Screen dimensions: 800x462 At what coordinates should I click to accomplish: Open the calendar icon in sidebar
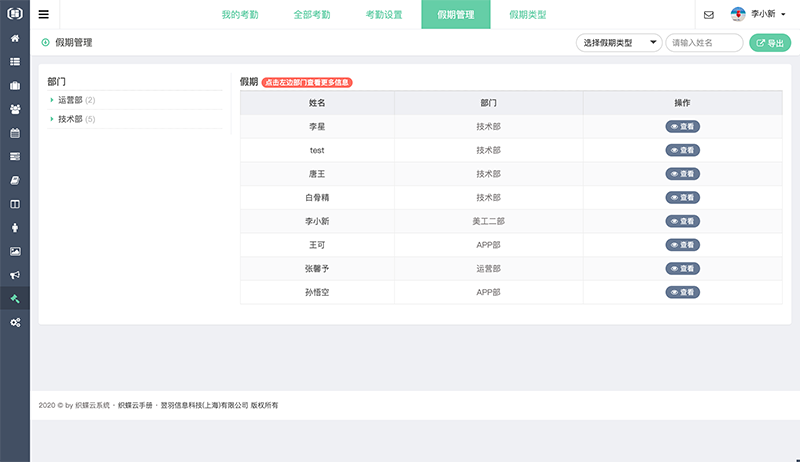[x=15, y=133]
